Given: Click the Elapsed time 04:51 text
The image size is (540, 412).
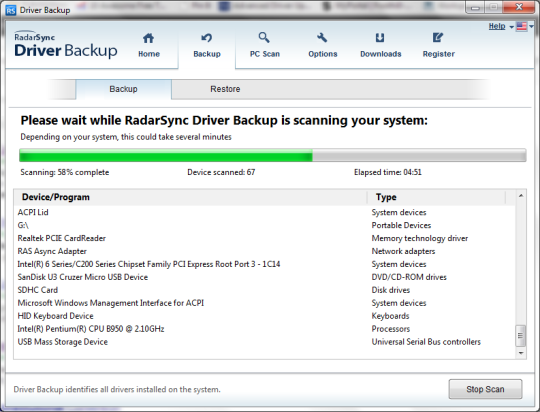Looking at the screenshot, I should pyautogui.click(x=388, y=172).
